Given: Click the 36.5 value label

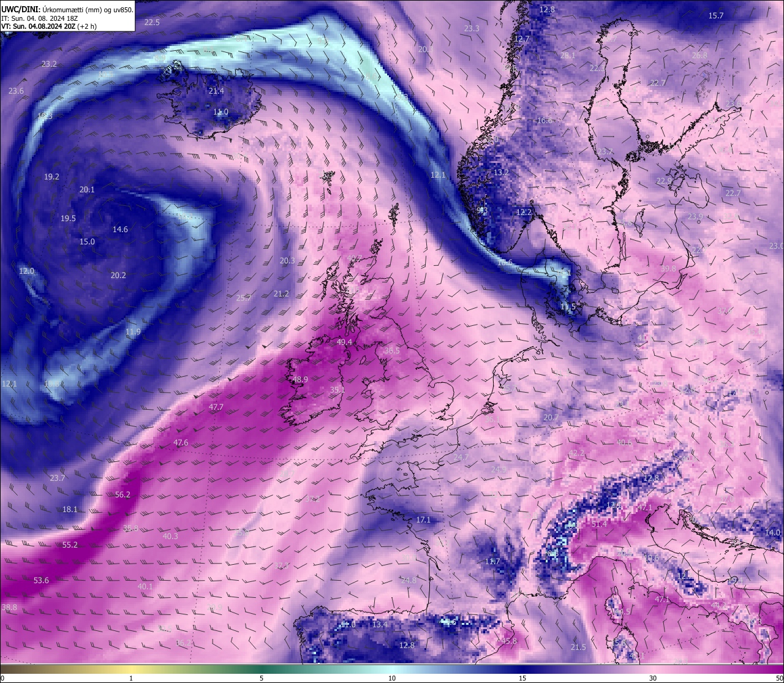Looking at the screenshot, I should (392, 350).
